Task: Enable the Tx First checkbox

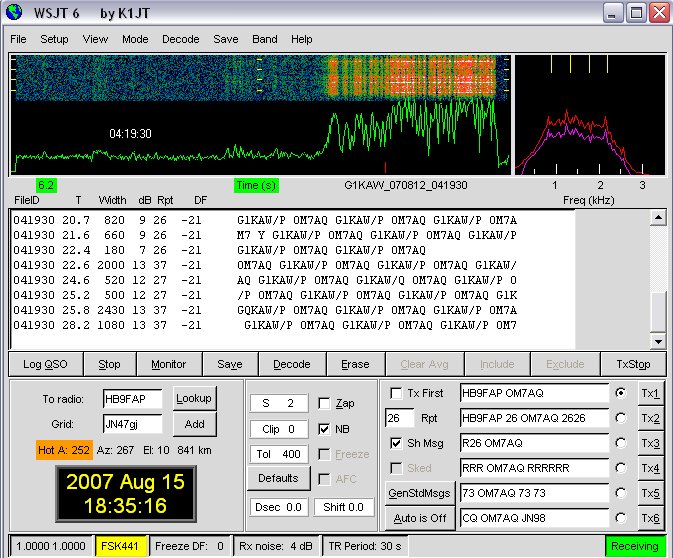Action: 396,392
